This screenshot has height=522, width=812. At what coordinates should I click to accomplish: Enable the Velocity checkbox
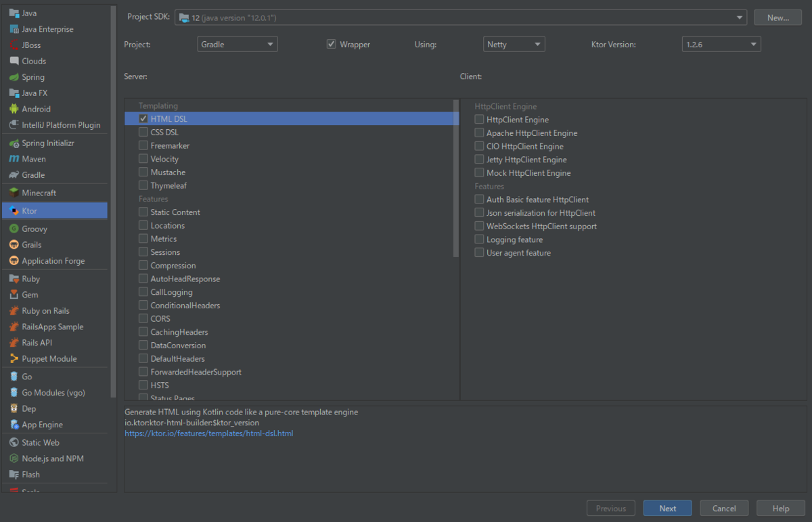point(143,159)
